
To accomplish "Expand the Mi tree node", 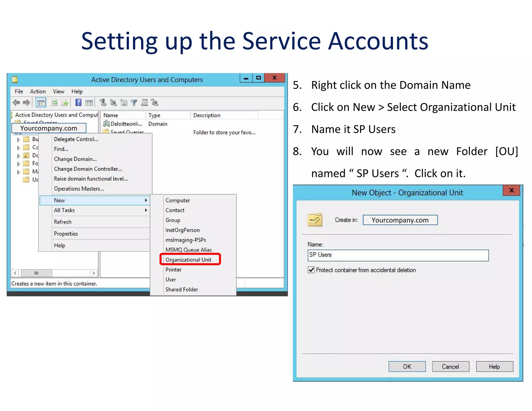I will (x=18, y=172).
